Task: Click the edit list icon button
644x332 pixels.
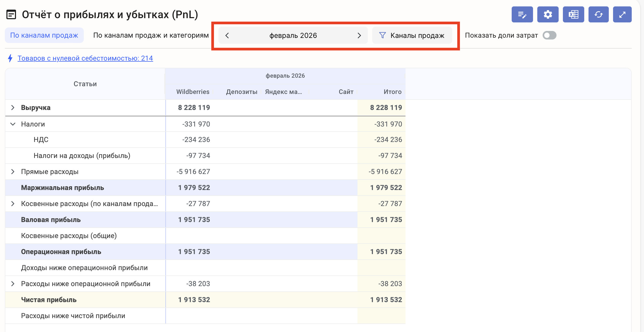Action: tap(522, 14)
